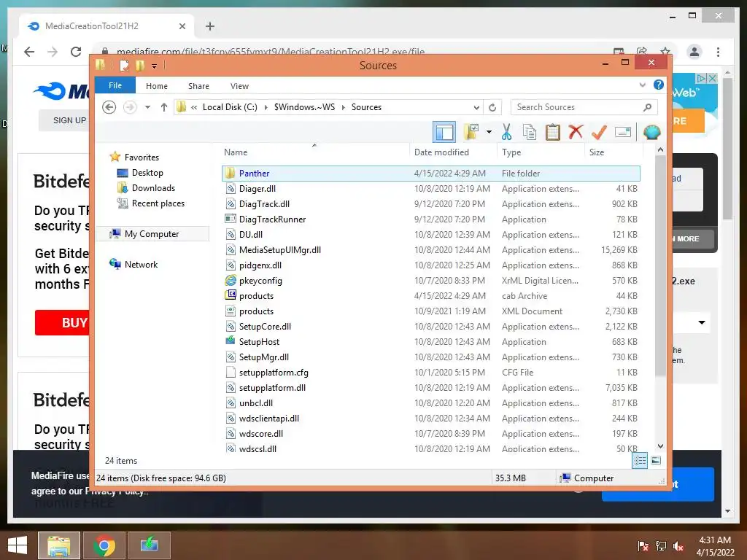
Task: Expand $Windows.~WS breadcrumb arrow
Action: [343, 107]
